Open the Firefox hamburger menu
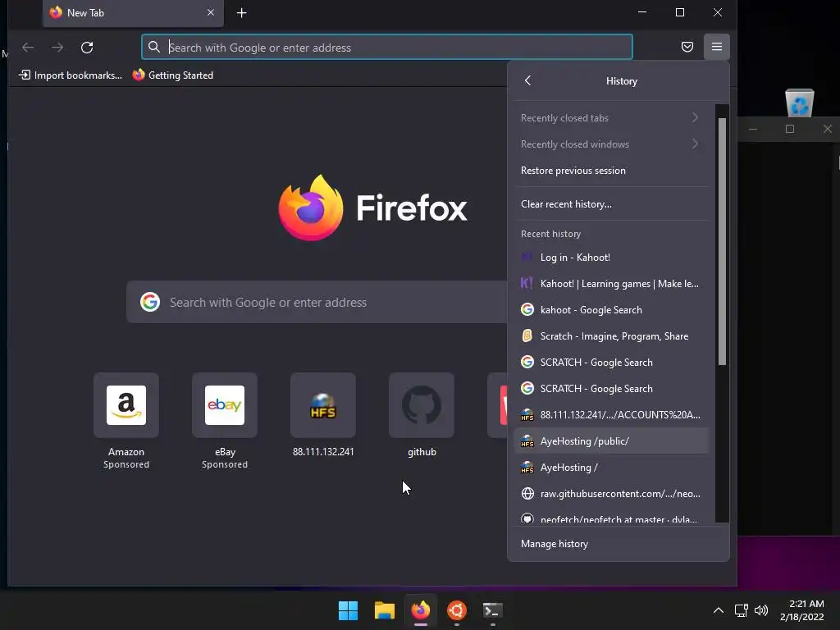This screenshot has width=840, height=630. click(x=717, y=47)
